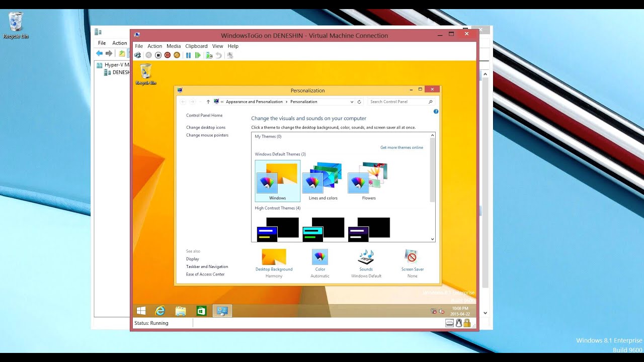The image size is (644, 362).
Task: Open the Action menu in Hyper-V Manager
Action: [120, 43]
